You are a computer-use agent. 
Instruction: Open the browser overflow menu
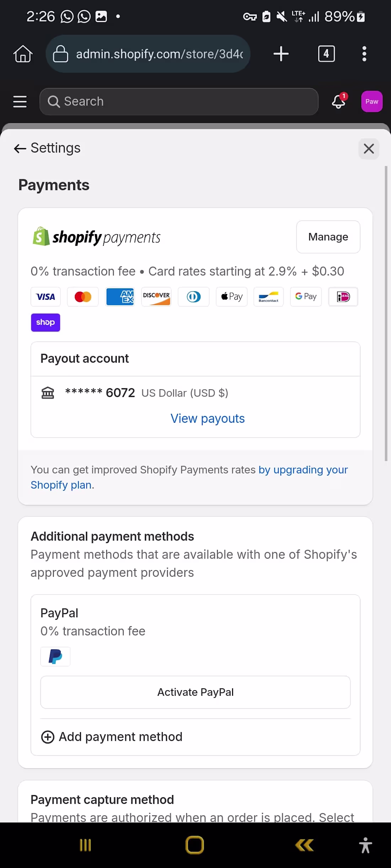point(364,54)
